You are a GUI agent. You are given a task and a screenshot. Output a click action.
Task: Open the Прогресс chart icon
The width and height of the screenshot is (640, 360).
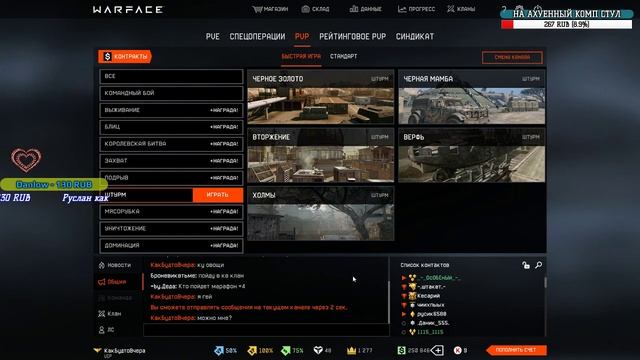[x=402, y=9]
